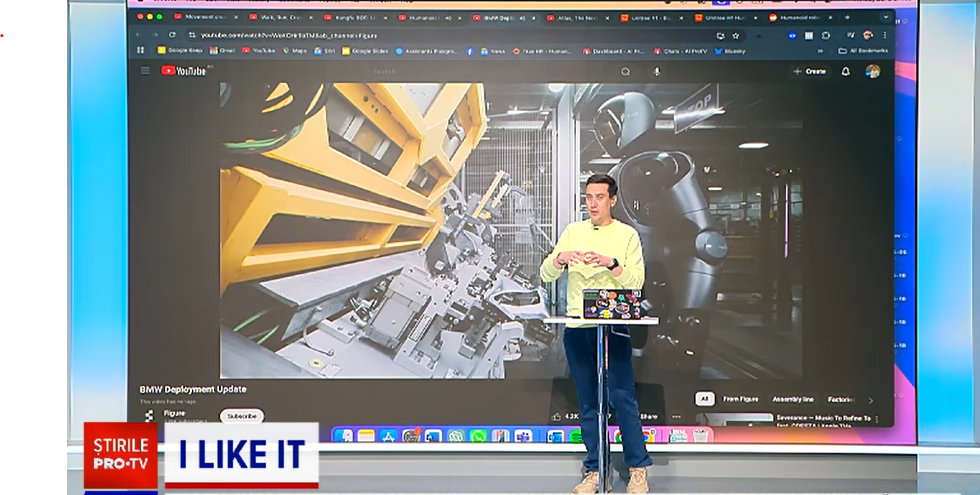Open the YouTube hamburger menu

pyautogui.click(x=145, y=71)
